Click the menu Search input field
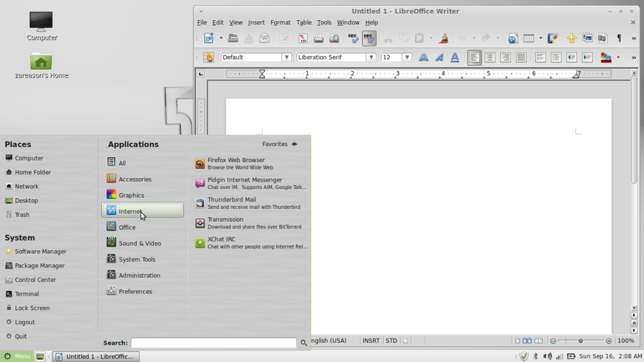 coord(214,343)
